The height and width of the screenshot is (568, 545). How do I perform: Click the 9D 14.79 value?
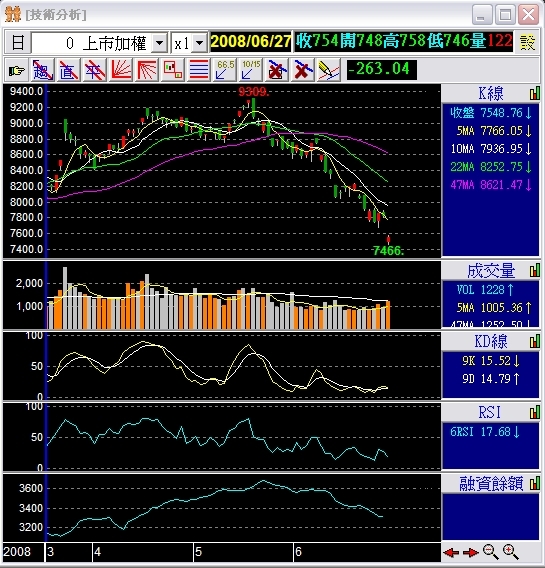[491, 379]
